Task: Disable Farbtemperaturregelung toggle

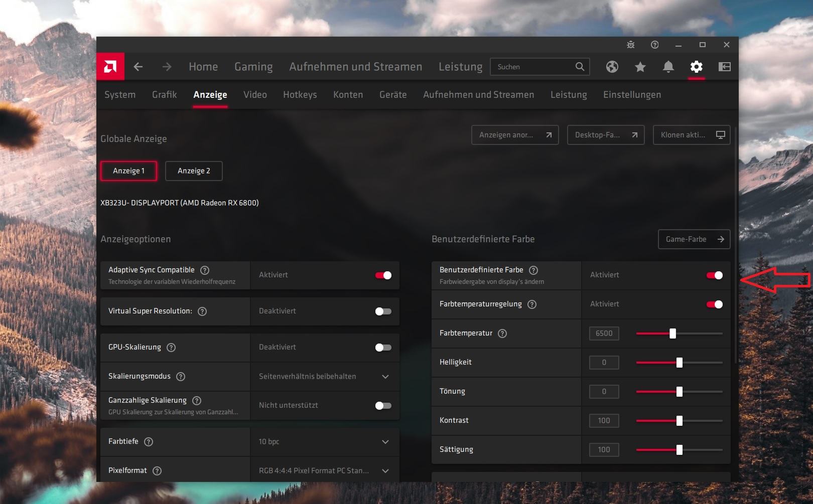Action: click(x=715, y=304)
